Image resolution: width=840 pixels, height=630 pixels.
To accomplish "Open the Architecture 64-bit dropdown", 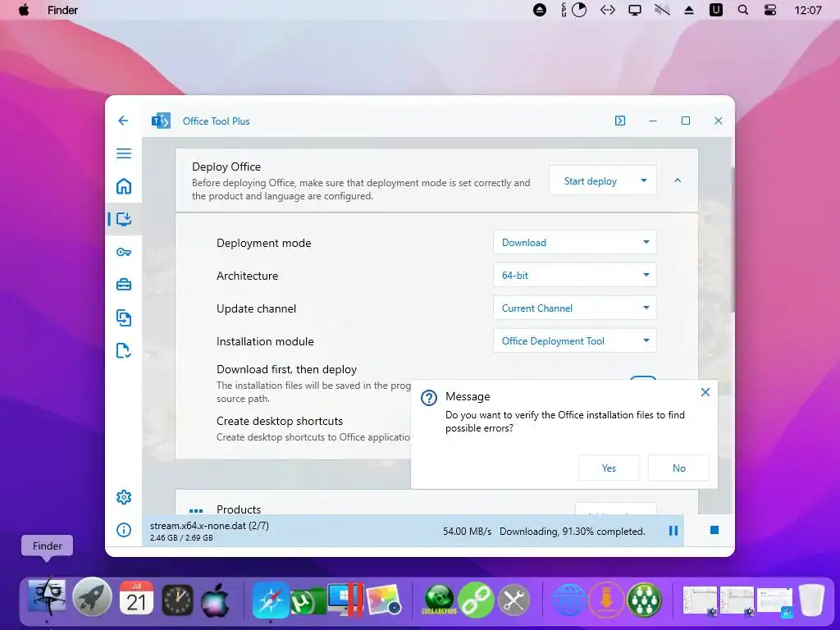I will (x=574, y=275).
